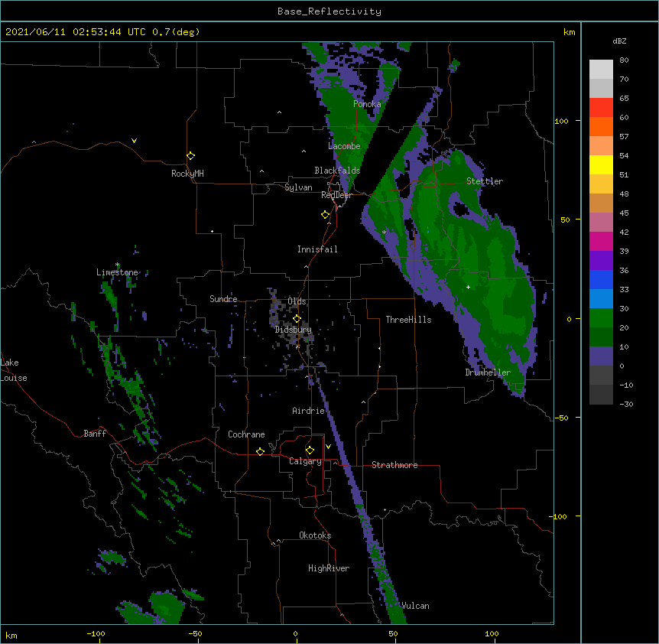
Task: Click the red 60-65 dBZ legend swatch
Action: [601, 108]
